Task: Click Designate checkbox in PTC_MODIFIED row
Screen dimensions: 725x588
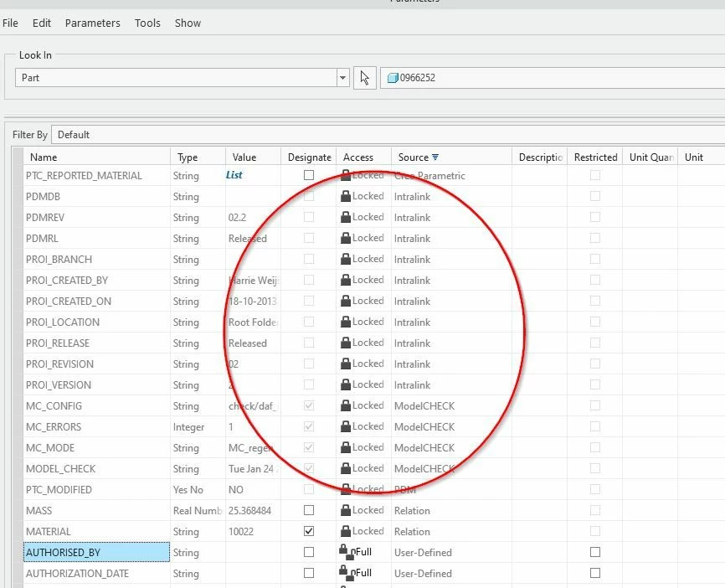Action: pos(309,489)
